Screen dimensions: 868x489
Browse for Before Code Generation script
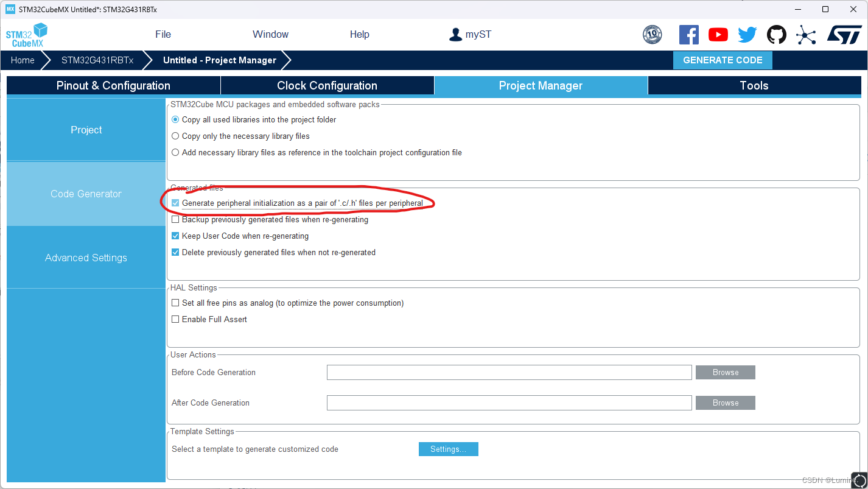click(726, 373)
